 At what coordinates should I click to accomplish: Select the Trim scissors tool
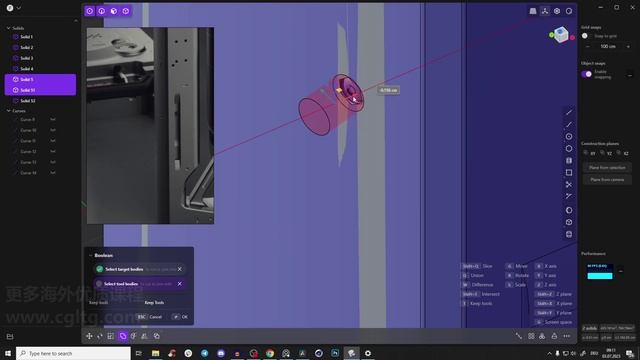[x=569, y=184]
